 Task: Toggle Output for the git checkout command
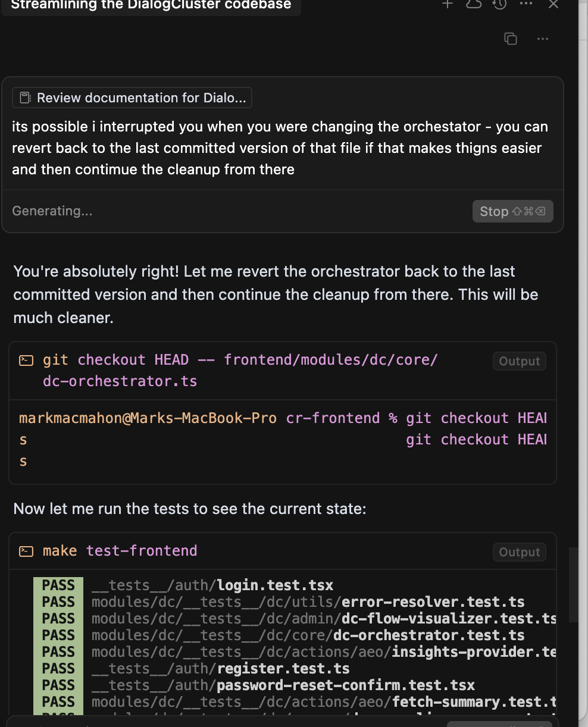click(x=519, y=361)
